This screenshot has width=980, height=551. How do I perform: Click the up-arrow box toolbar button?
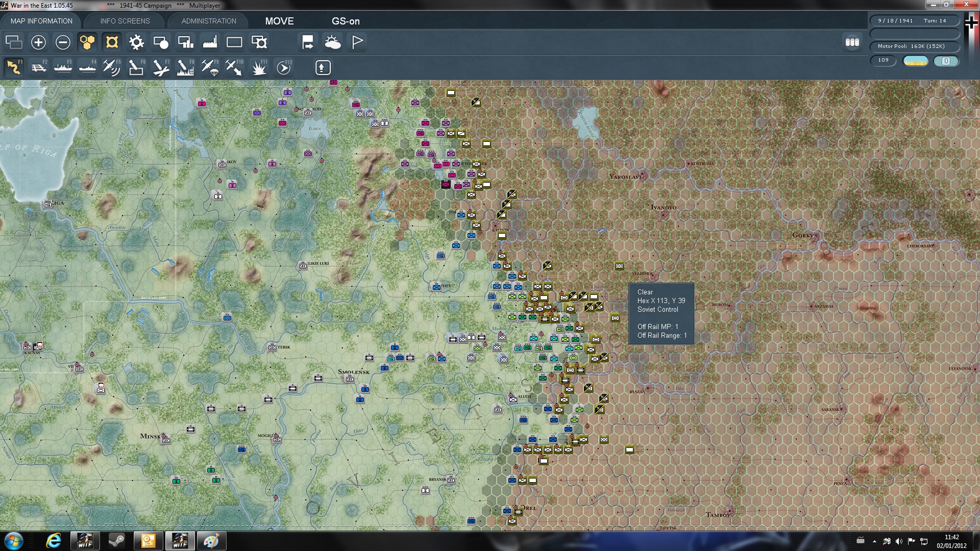click(323, 67)
